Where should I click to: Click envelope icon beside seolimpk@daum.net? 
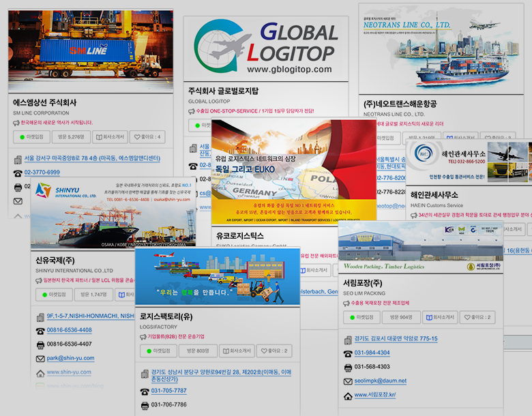348,382
